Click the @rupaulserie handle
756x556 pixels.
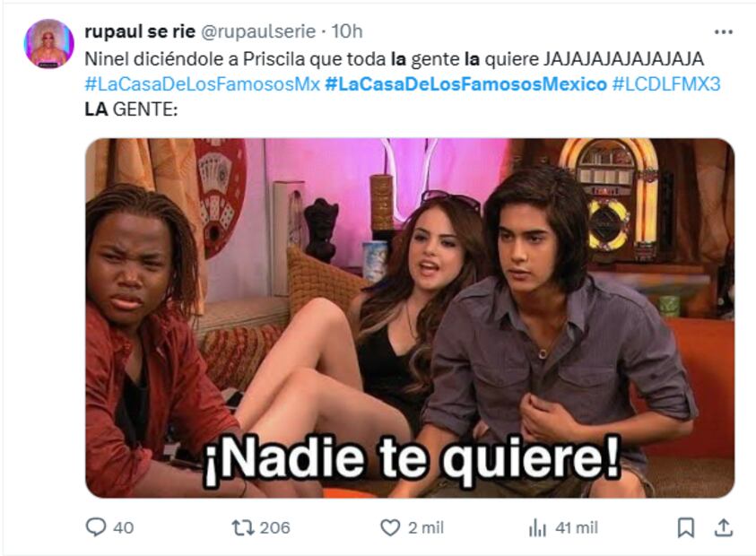click(x=258, y=31)
